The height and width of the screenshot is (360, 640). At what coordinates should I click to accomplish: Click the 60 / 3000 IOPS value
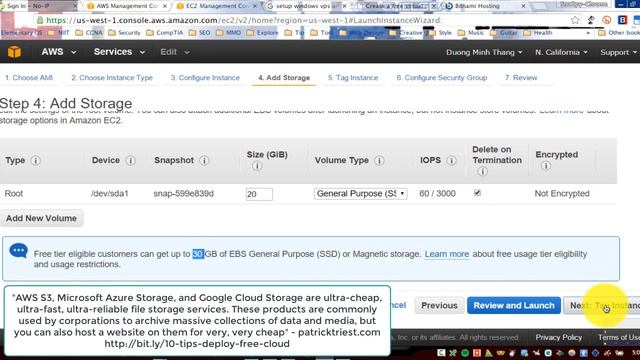click(437, 193)
